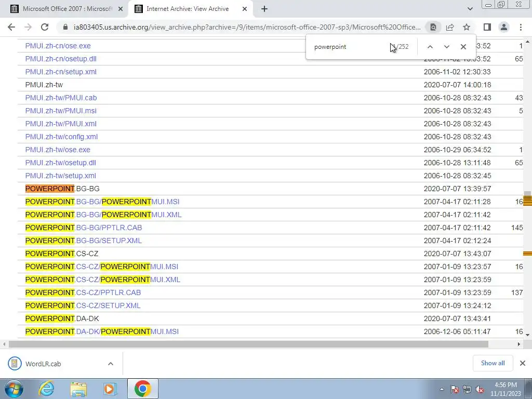Image resolution: width=532 pixels, height=399 pixels.
Task: Jump to next find match
Action: point(446,47)
